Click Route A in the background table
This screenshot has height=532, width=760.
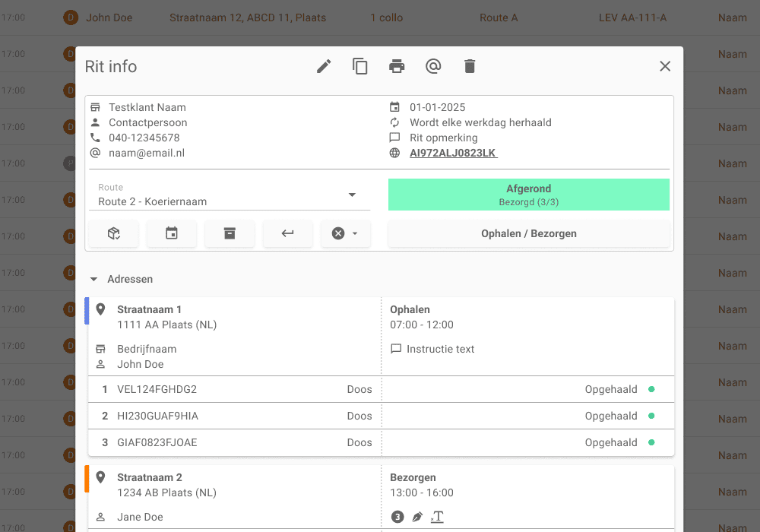[x=499, y=18]
